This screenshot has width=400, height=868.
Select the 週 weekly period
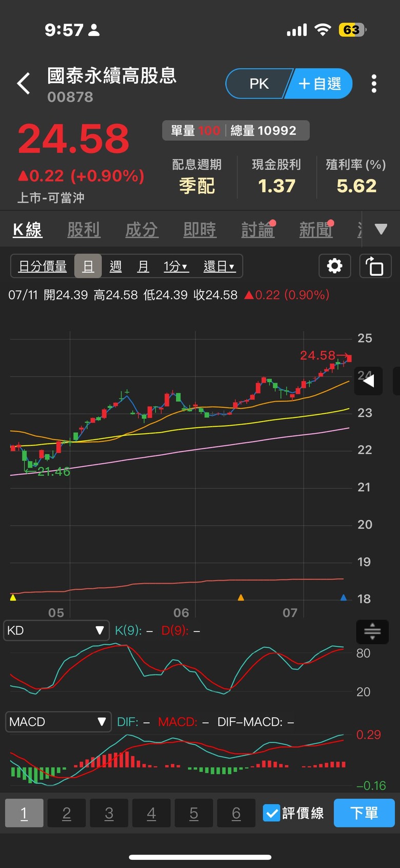pos(116,266)
